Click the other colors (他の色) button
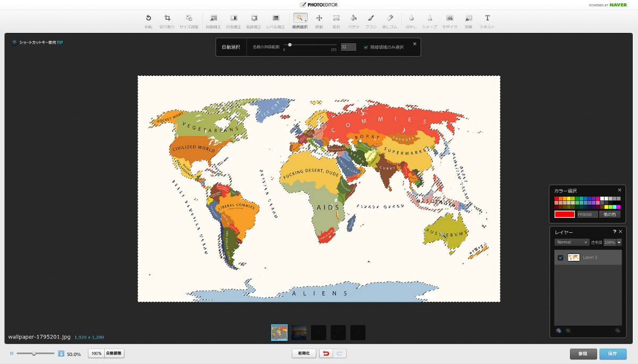 610,214
